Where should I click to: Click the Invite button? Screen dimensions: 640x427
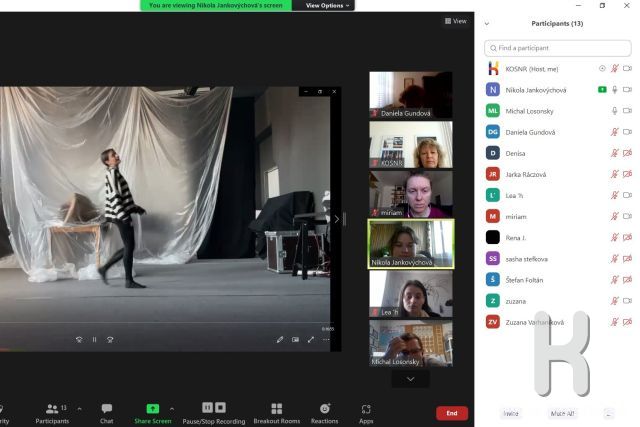[x=511, y=413]
